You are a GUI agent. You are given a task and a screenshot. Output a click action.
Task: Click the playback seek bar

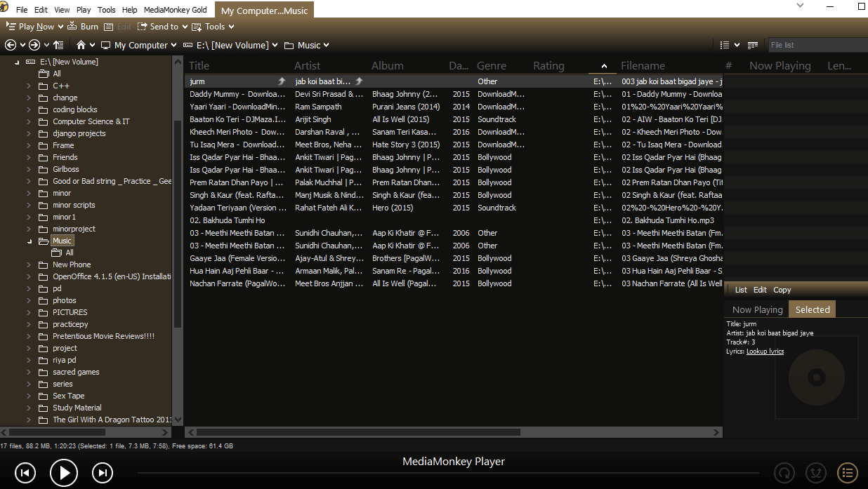(x=449, y=474)
